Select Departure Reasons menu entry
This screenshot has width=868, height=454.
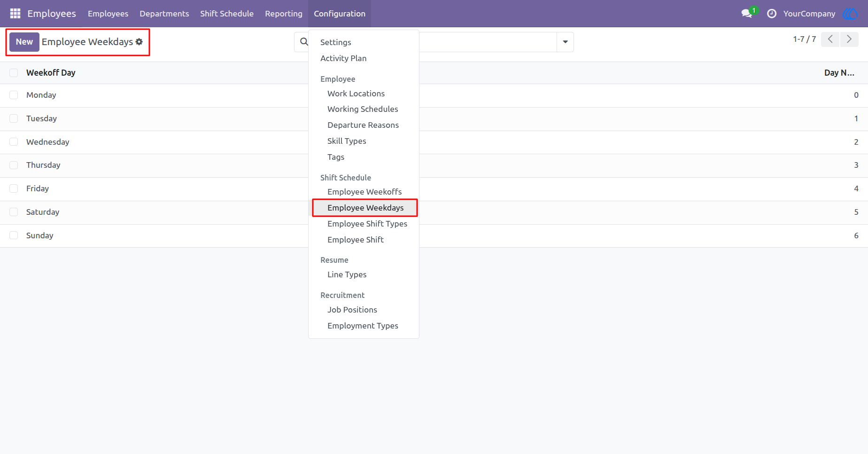(x=364, y=125)
